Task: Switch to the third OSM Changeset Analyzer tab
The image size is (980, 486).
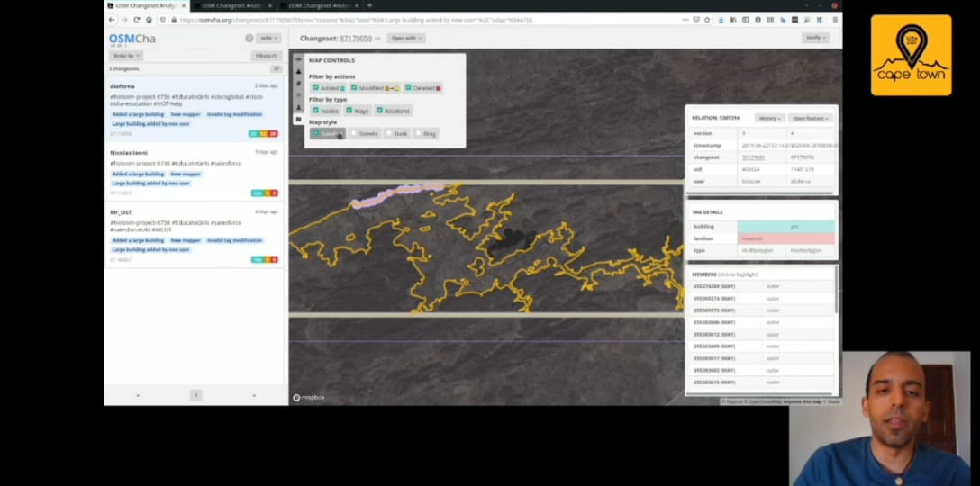Action: point(319,5)
